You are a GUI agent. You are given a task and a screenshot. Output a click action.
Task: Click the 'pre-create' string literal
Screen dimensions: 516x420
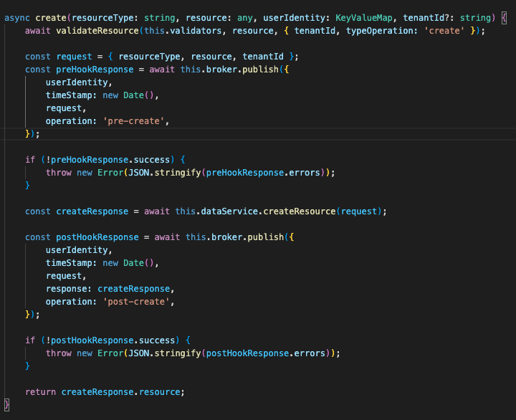coord(133,121)
